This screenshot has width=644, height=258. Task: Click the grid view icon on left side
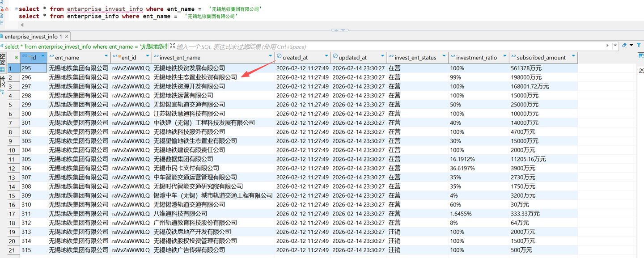[3, 69]
